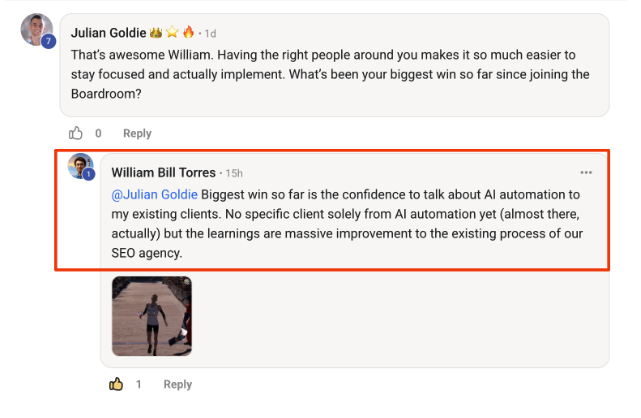Click the Julian Goldie author name
Image resolution: width=641 pixels, height=418 pixels.
(107, 32)
